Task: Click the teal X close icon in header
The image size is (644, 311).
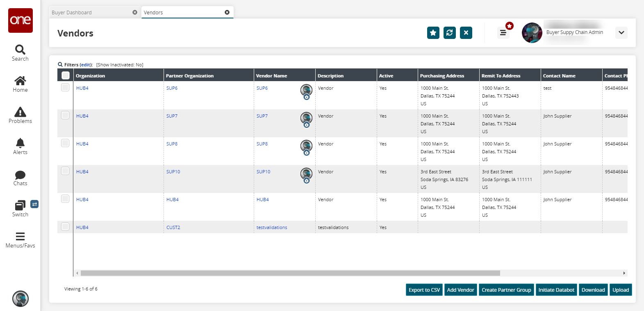Action: click(x=466, y=33)
